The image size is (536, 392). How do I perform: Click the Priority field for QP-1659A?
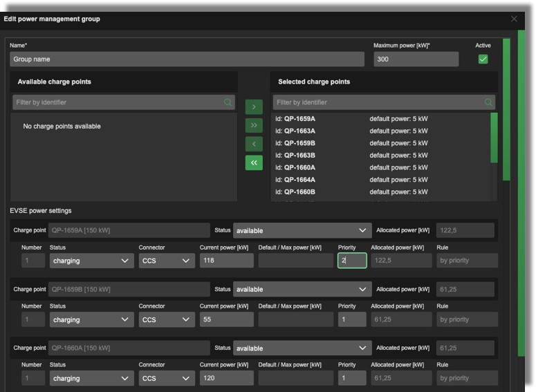(352, 261)
